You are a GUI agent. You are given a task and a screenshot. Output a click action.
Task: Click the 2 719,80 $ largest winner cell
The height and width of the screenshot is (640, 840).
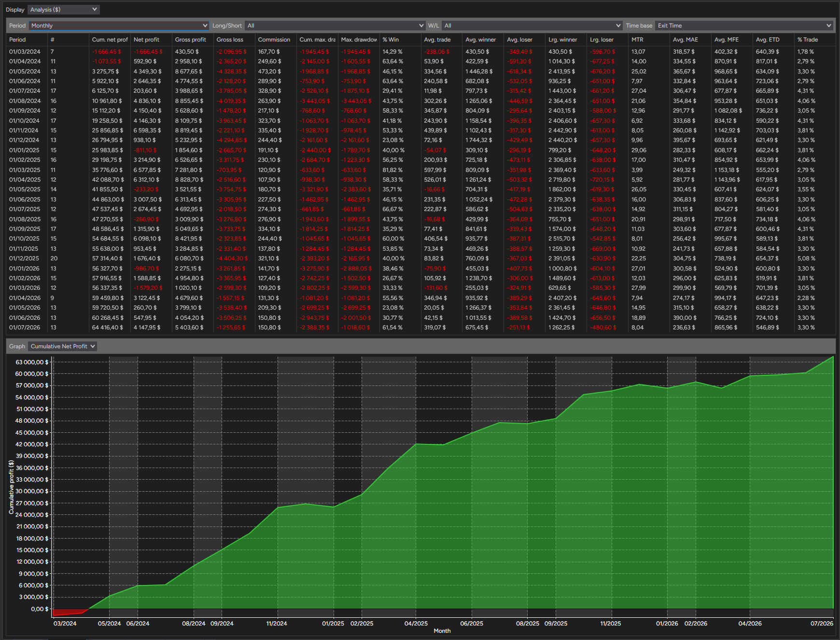pos(562,180)
